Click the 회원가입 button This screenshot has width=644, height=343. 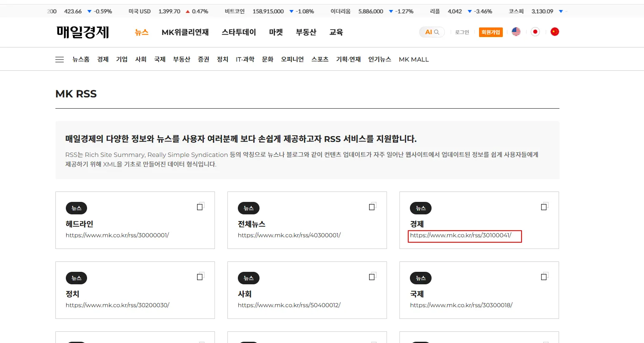pos(491,32)
